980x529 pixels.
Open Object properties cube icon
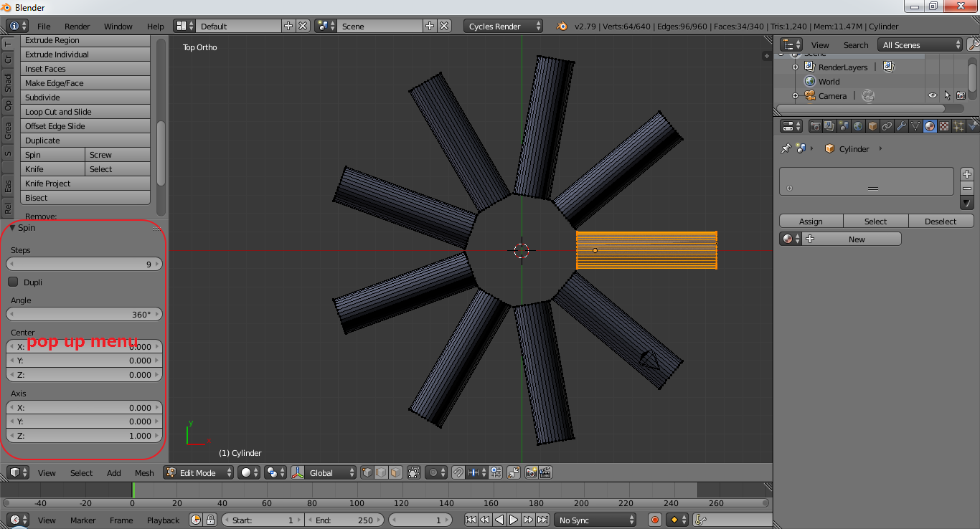coord(872,125)
